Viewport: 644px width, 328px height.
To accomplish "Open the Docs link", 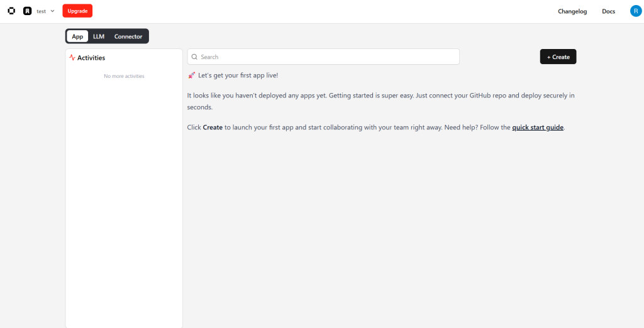I will [x=608, y=11].
